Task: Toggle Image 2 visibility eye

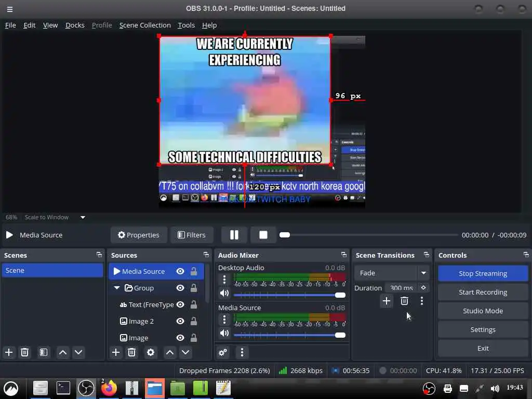Action: point(180,321)
